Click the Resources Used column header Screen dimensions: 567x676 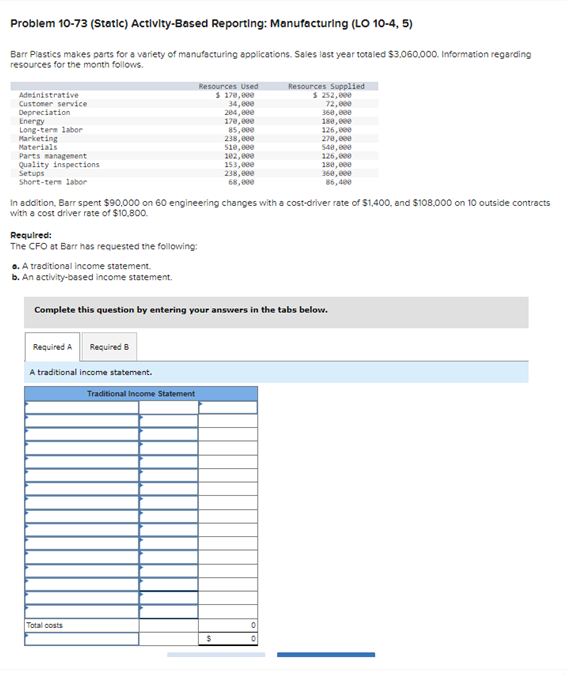coord(229,86)
